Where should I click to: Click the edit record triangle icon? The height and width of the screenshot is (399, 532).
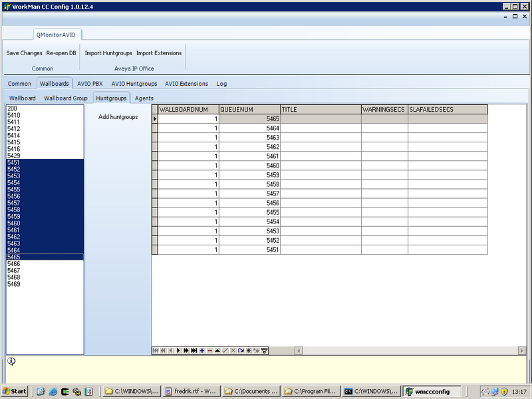217,350
